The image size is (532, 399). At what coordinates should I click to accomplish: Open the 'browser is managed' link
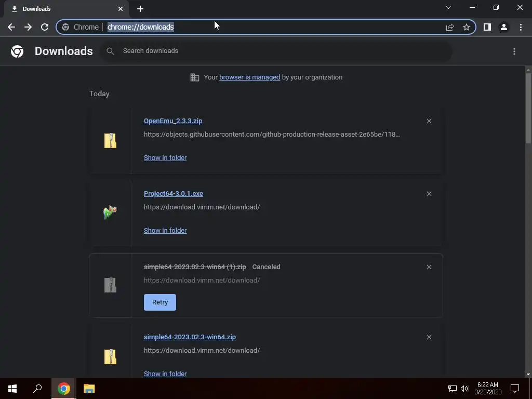(250, 77)
